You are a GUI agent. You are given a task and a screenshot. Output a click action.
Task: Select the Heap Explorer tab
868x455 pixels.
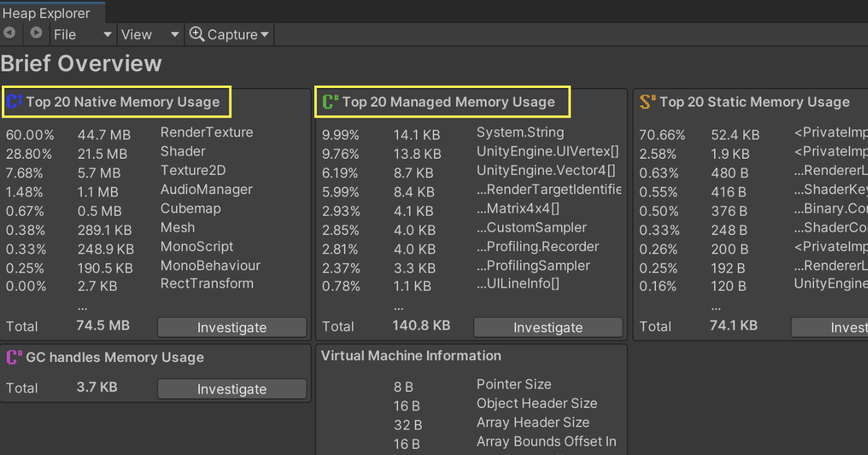pos(46,12)
